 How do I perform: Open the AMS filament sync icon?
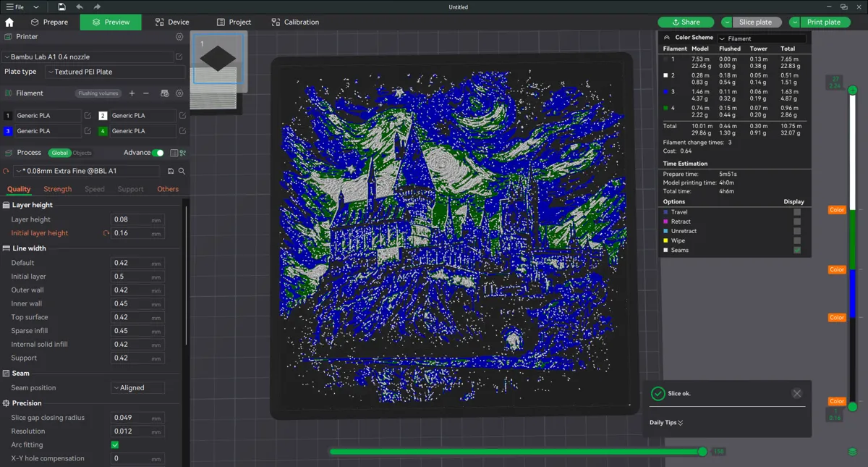pyautogui.click(x=164, y=93)
